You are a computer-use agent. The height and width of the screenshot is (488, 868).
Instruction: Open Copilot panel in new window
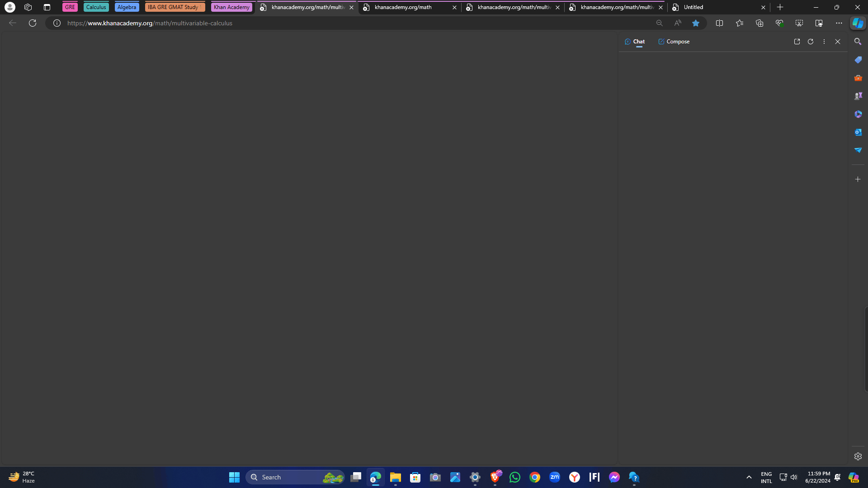pos(797,42)
